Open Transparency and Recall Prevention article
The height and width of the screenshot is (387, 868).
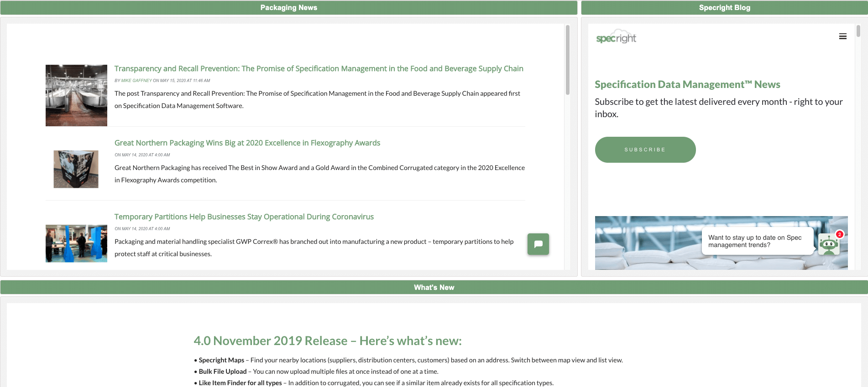coord(319,68)
